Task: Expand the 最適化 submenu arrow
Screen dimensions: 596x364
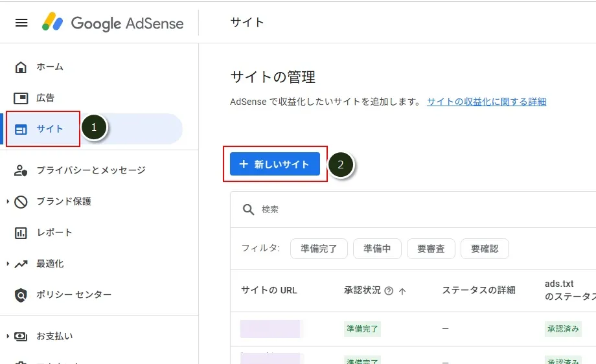Action: click(x=8, y=264)
